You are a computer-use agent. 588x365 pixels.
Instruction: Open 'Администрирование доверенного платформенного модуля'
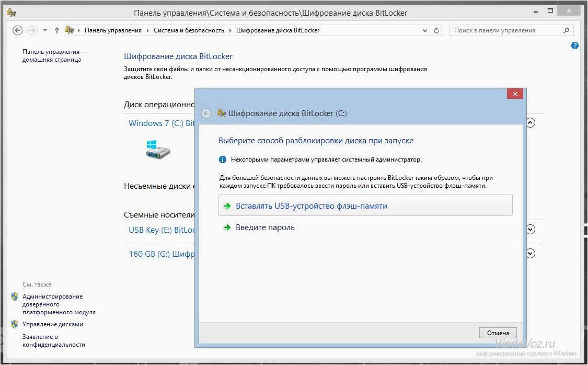click(59, 304)
